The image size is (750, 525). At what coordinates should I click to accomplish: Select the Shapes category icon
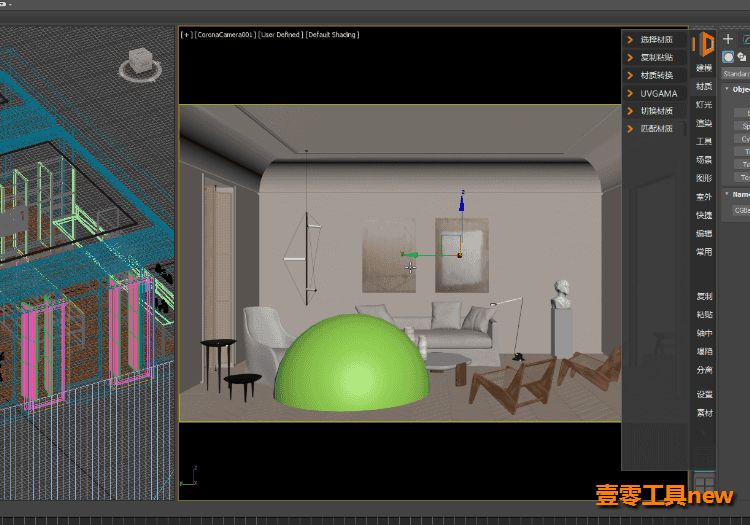741,57
